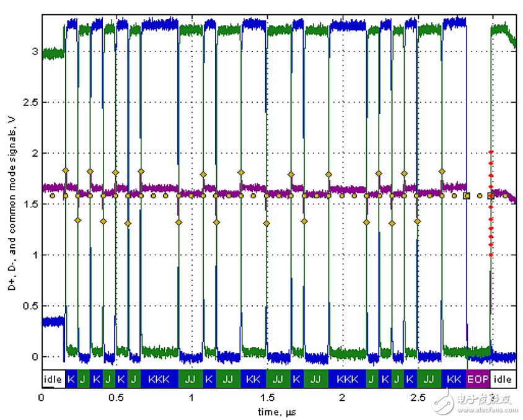
Task: Click the 2 tick label on y-axis
Action: [33, 153]
